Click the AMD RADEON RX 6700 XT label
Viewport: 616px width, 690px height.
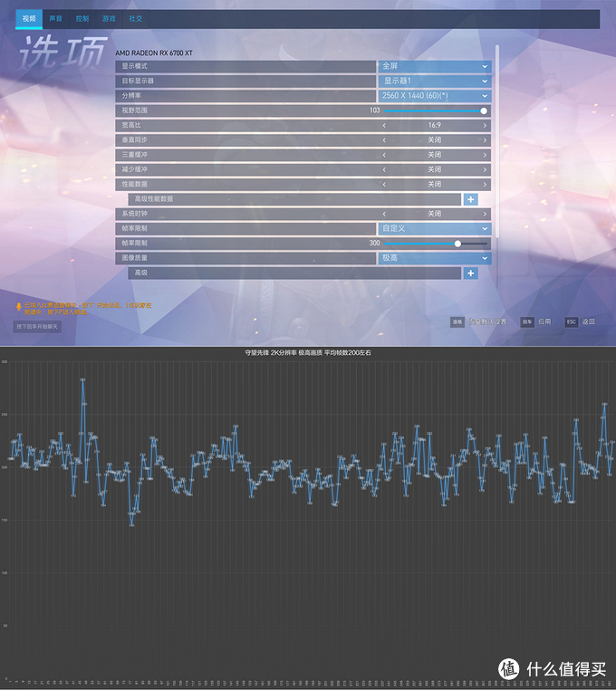point(154,53)
